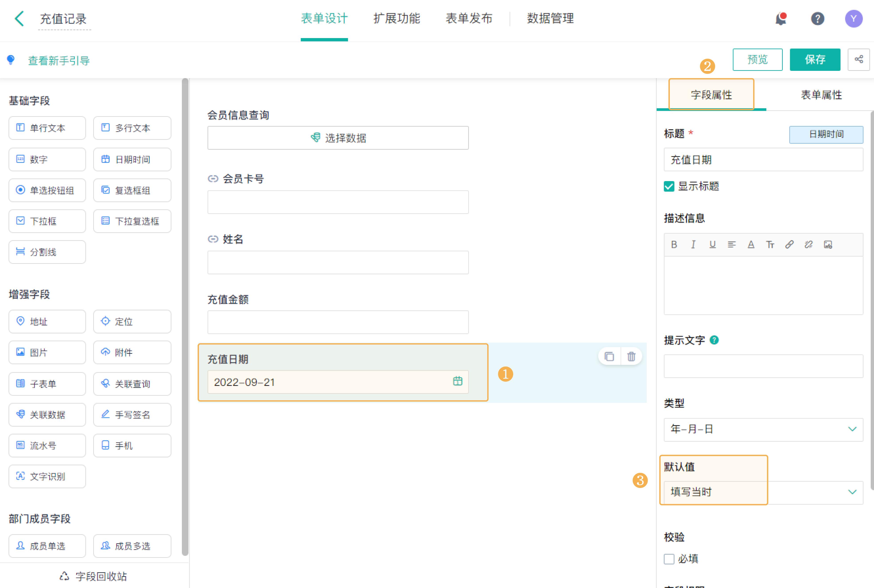874x588 pixels.
Task: Toggle underline formatting in the description toolbar
Action: click(x=712, y=244)
